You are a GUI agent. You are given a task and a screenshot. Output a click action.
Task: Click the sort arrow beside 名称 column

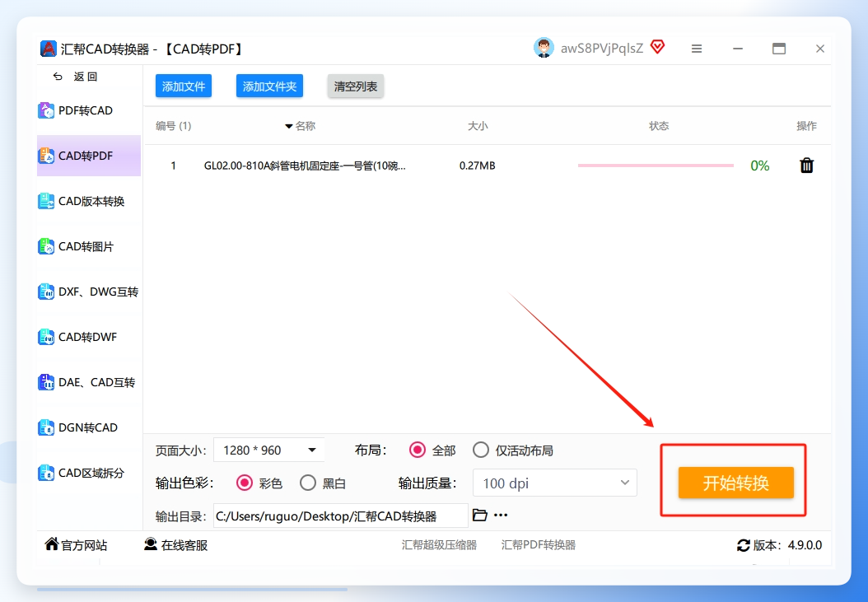point(288,126)
